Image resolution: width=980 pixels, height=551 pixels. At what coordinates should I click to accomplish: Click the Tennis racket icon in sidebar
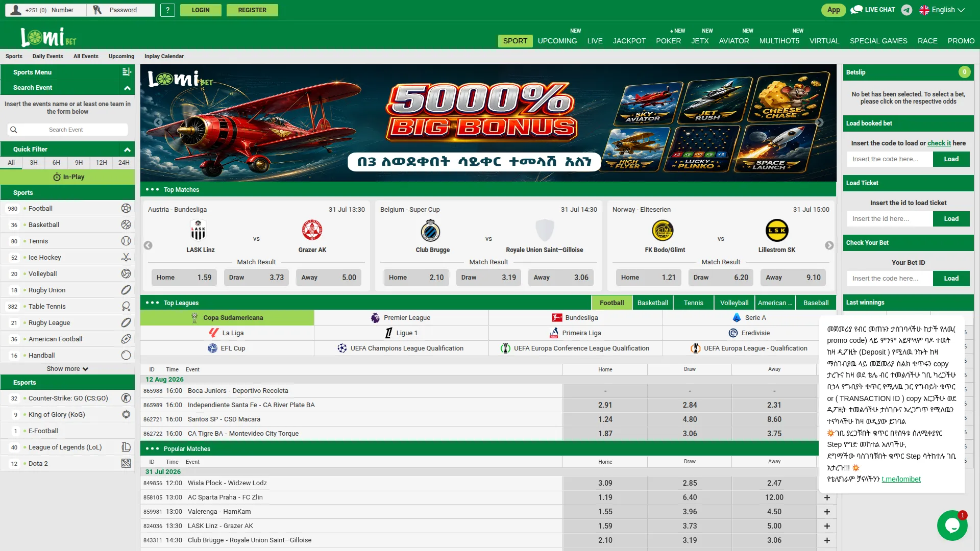point(126,241)
